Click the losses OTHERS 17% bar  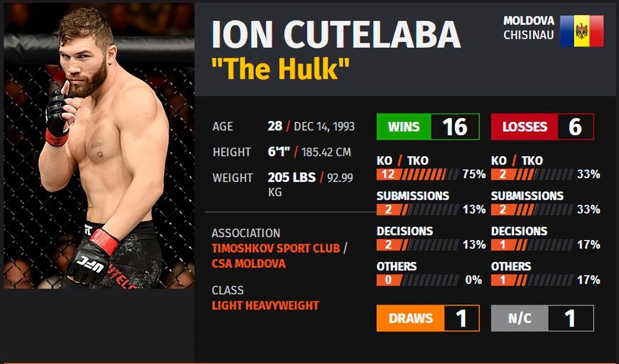[532, 280]
